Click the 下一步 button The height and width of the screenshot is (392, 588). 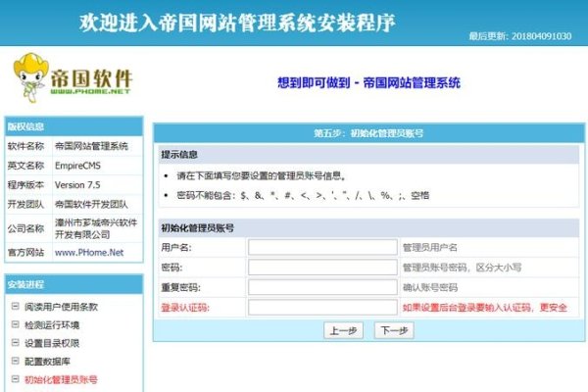click(394, 330)
